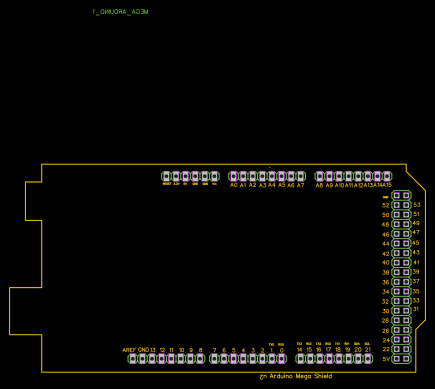Pick the pin 0 RX pad
The width and height of the screenshot is (435, 389).
(282, 359)
